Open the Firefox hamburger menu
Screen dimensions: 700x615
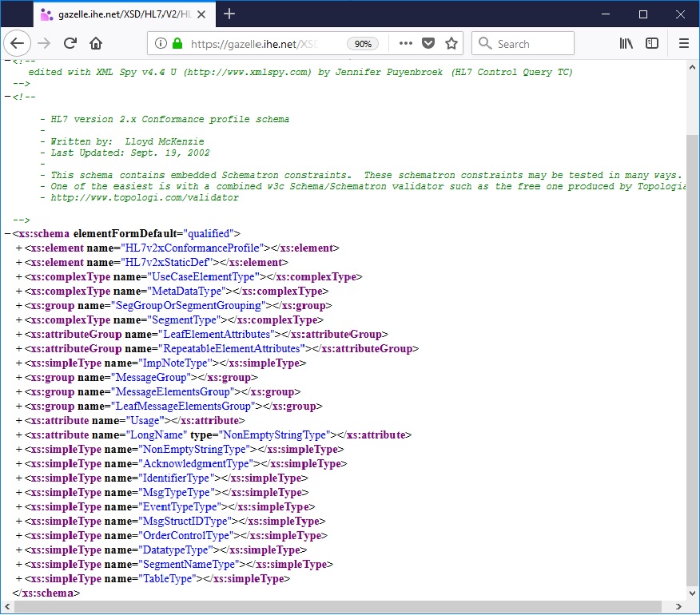tap(683, 43)
